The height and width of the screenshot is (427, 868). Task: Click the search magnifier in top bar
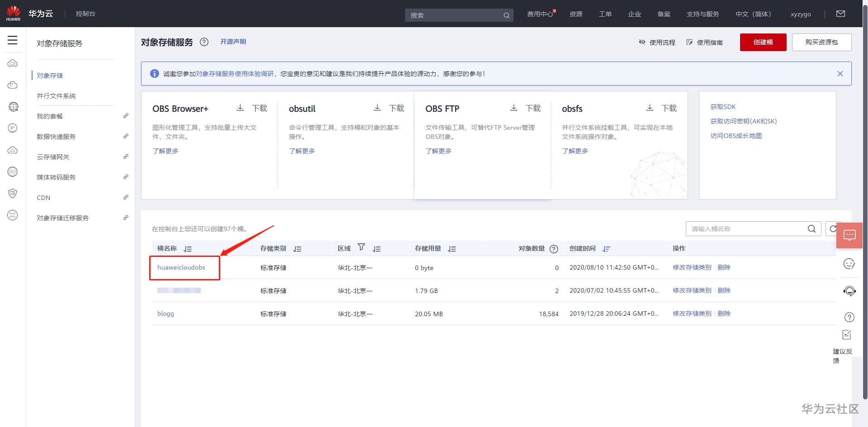[506, 15]
